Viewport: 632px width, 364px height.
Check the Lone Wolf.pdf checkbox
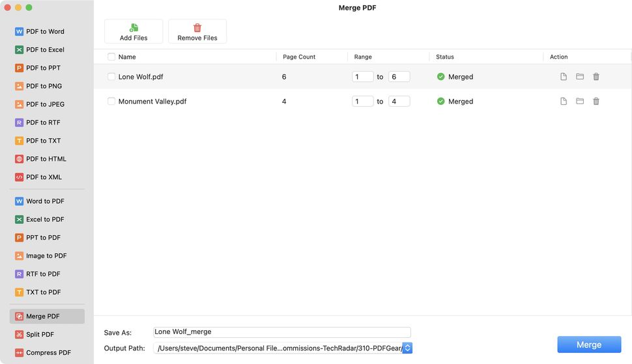pyautogui.click(x=111, y=77)
